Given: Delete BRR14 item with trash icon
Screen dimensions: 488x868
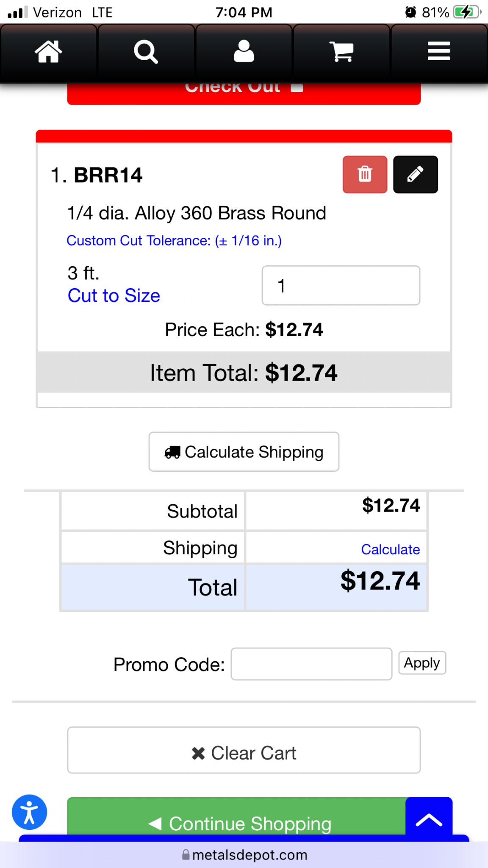Looking at the screenshot, I should 365,175.
